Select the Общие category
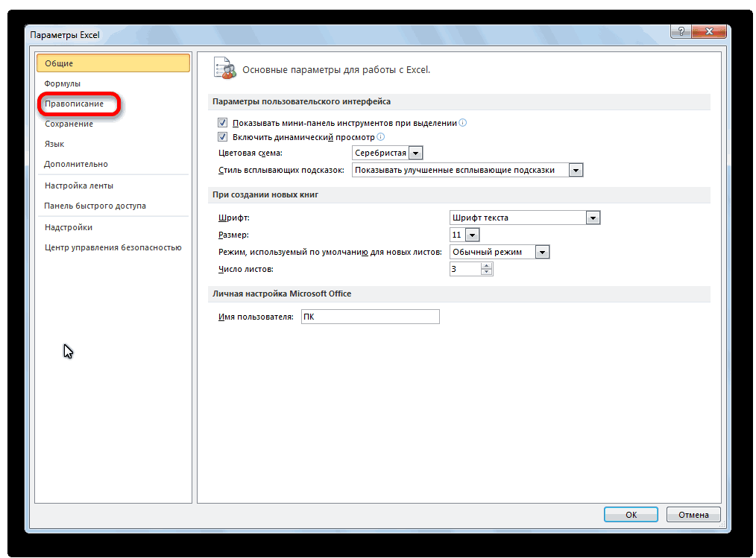This screenshot has width=756, height=558. tap(113, 63)
